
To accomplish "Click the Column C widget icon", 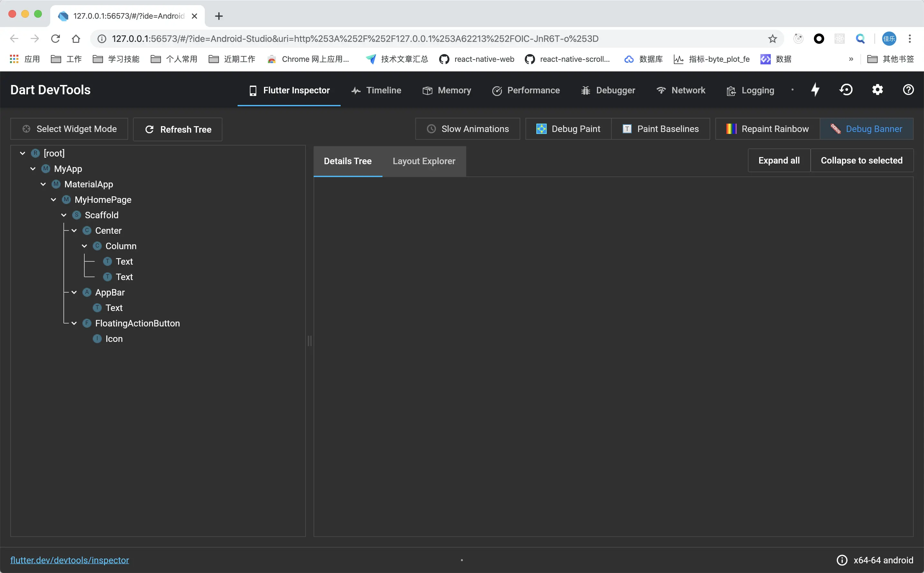I will click(x=97, y=246).
